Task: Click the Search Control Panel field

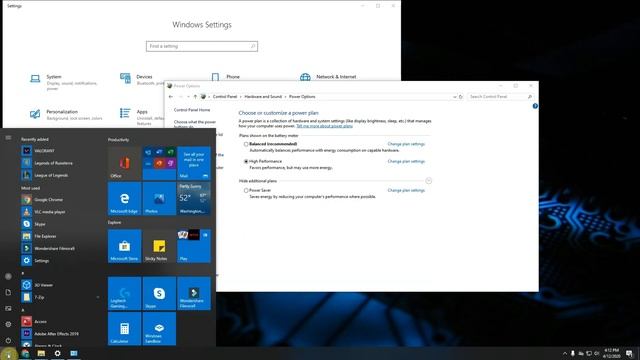Action: click(x=500, y=97)
